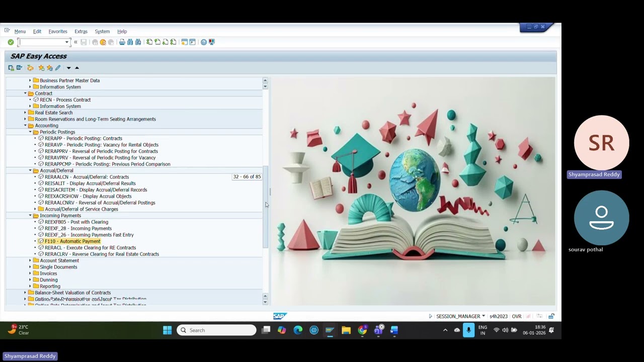Click the Windows Start button
Image resolution: width=644 pixels, height=362 pixels.
[167, 330]
